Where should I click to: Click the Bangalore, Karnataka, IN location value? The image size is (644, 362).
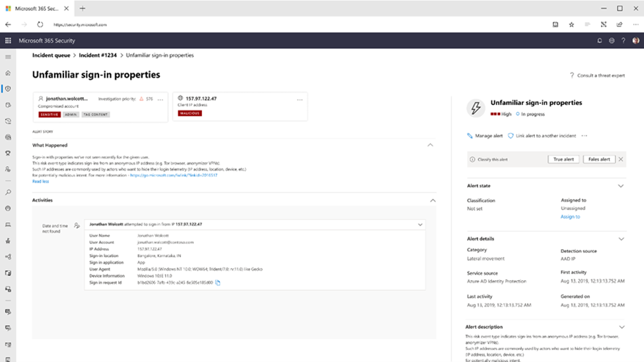tap(159, 256)
